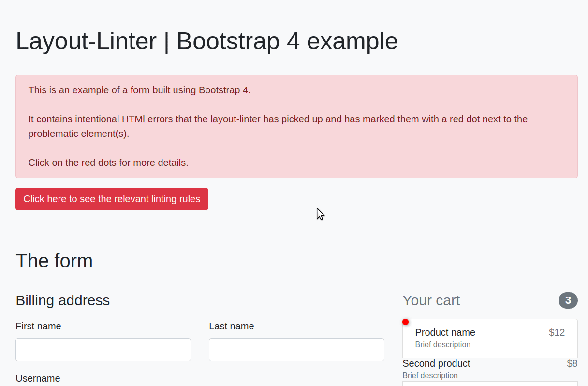This screenshot has width=588, height=386.
Task: Click the cart count badge showing 3
Action: (568, 300)
